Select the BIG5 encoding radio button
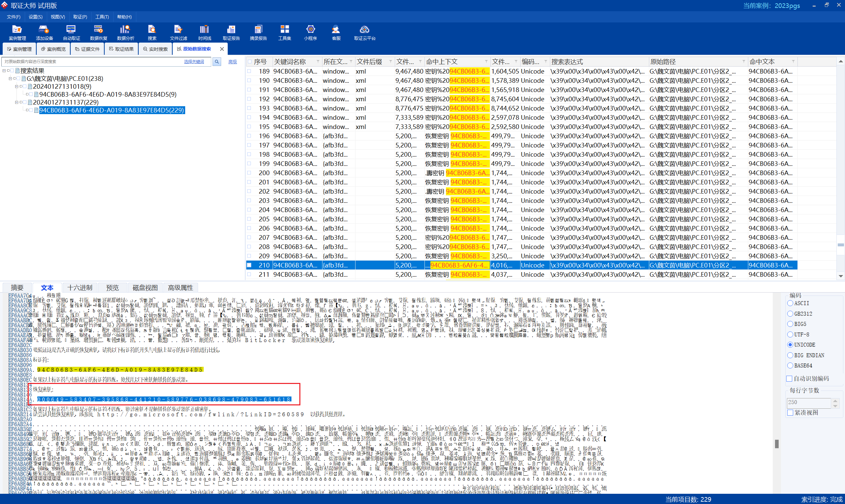 tap(790, 324)
